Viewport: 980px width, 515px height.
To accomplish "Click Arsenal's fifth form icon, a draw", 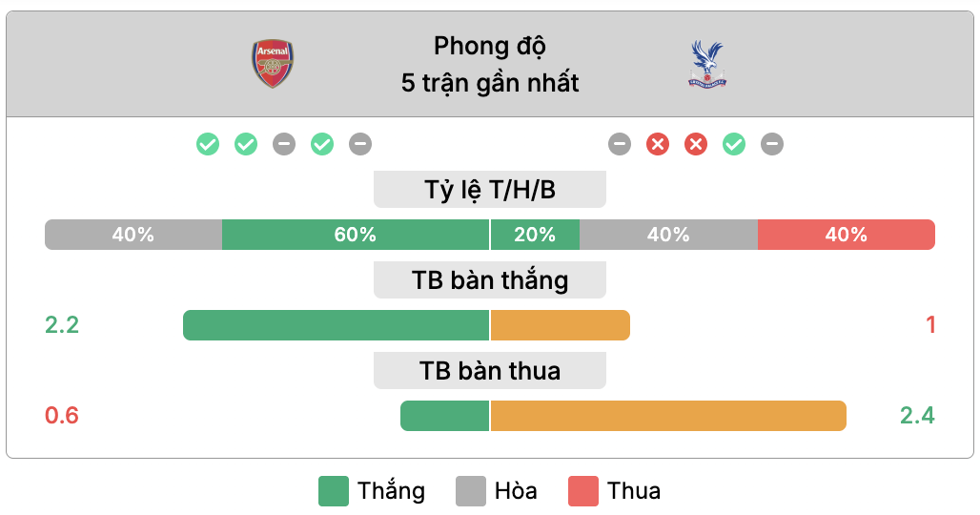I will pos(360,144).
